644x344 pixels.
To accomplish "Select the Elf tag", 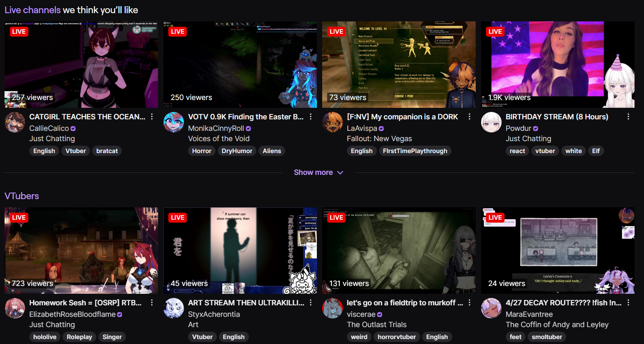I will (x=596, y=151).
